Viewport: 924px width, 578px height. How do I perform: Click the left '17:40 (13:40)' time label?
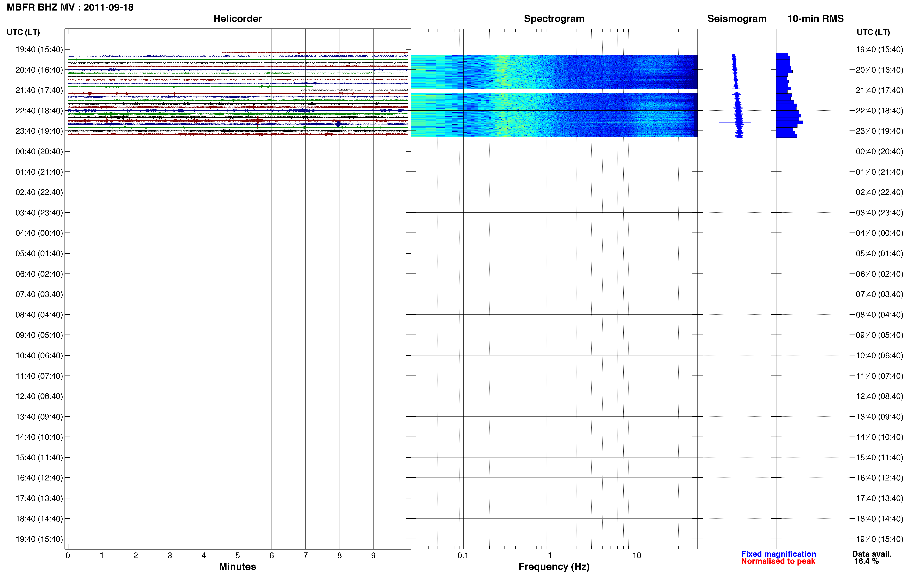pos(39,498)
